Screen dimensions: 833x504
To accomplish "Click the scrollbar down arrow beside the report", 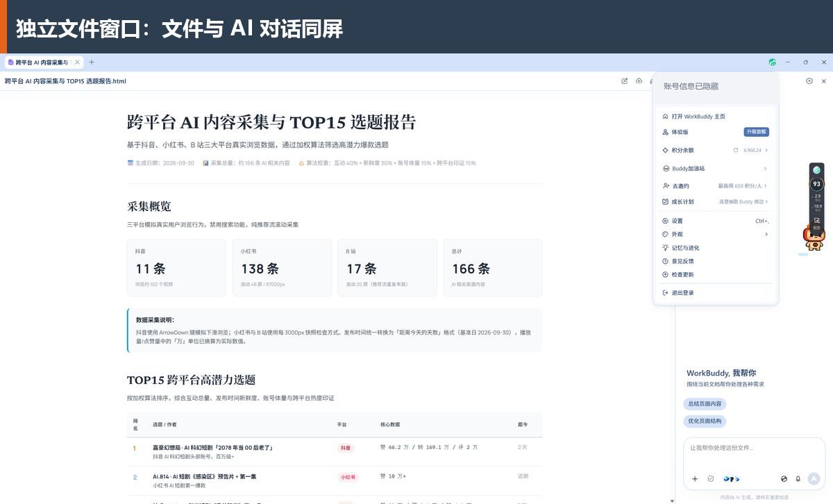I will (x=671, y=500).
